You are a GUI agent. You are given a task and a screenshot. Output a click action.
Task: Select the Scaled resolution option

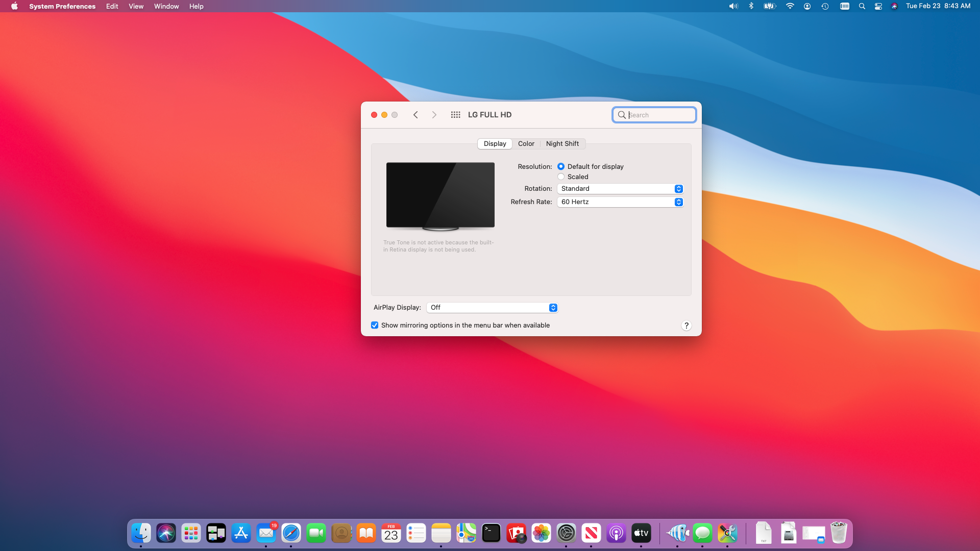pos(561,177)
